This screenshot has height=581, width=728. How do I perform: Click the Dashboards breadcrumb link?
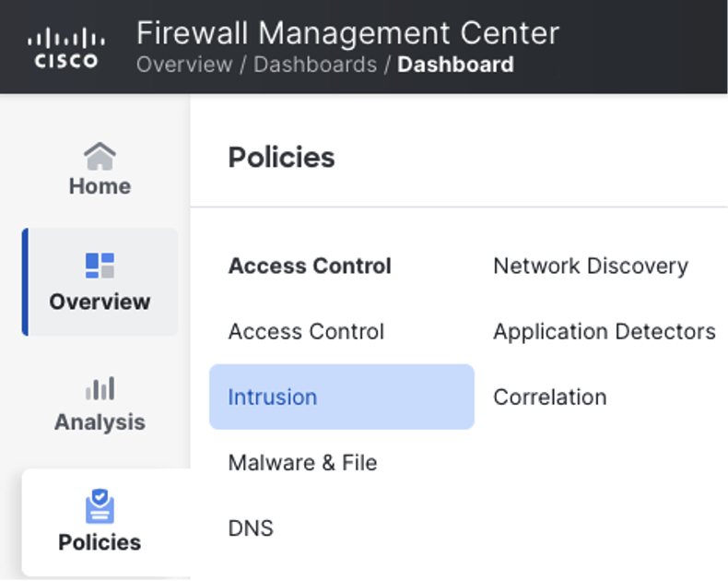click(315, 65)
